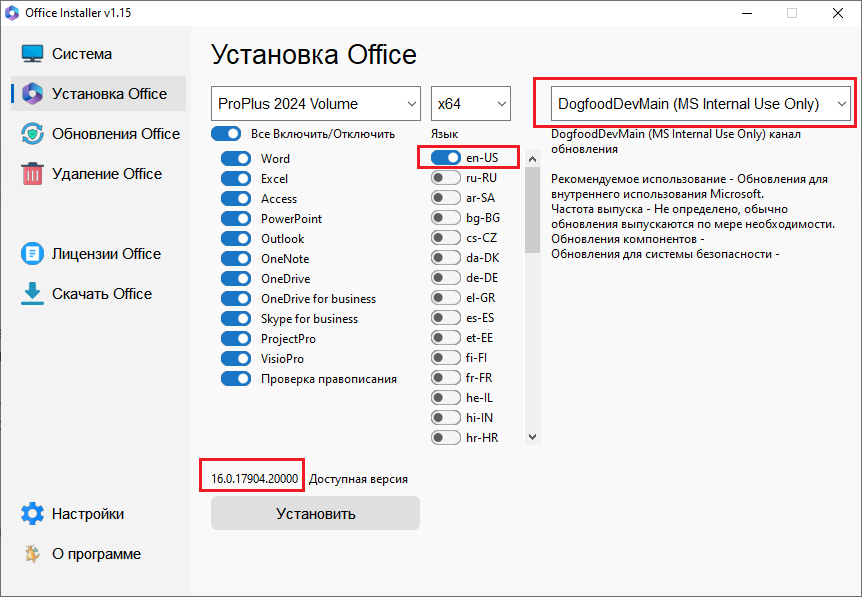Viewport: 862px width, 597px height.
Task: Enable et-EE language toggle
Action: [446, 338]
